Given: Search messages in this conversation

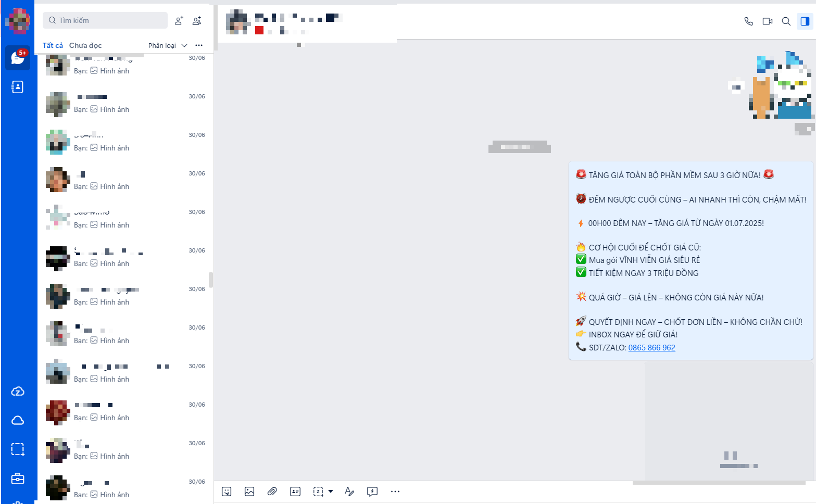Looking at the screenshot, I should click(786, 21).
